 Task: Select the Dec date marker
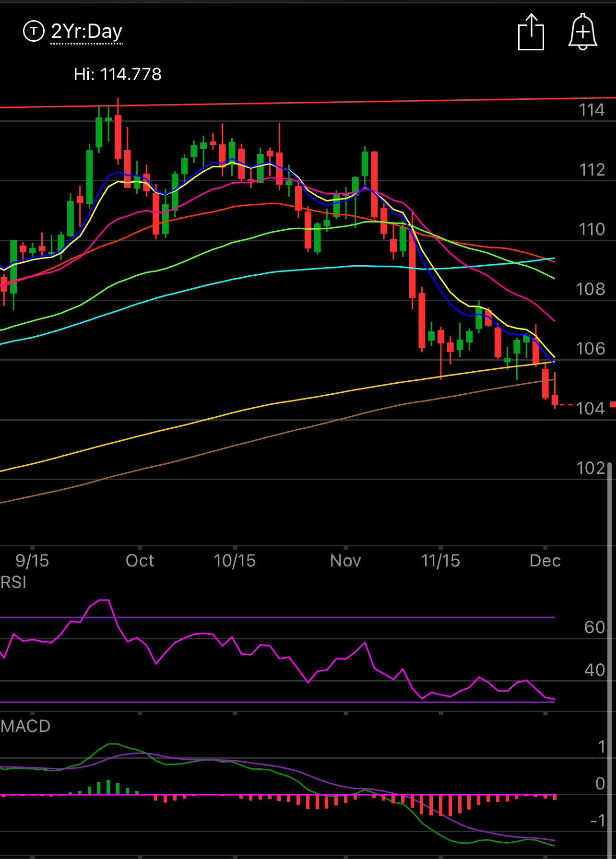point(545,561)
